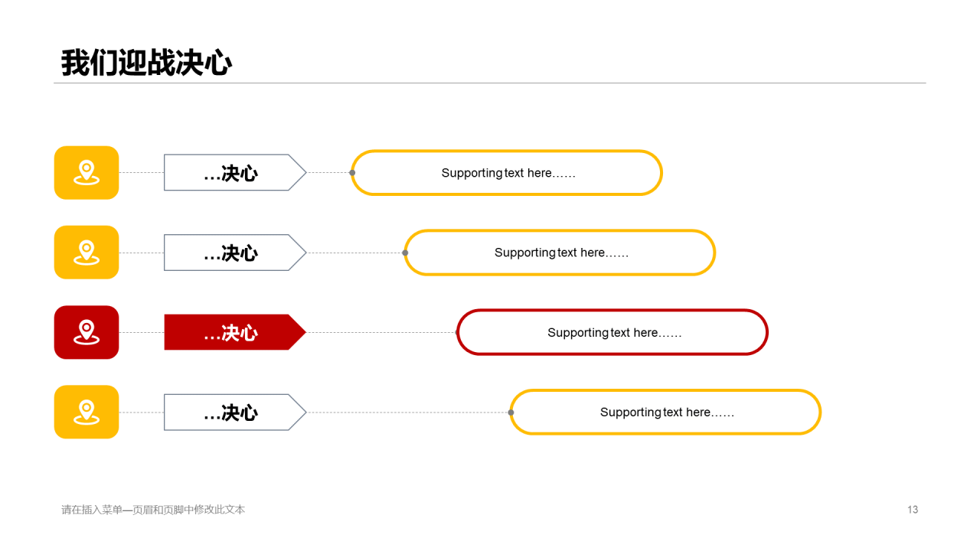Image resolution: width=980 pixels, height=551 pixels.
Task: Click dotted connector after red 决心 arrow
Action: (381, 332)
